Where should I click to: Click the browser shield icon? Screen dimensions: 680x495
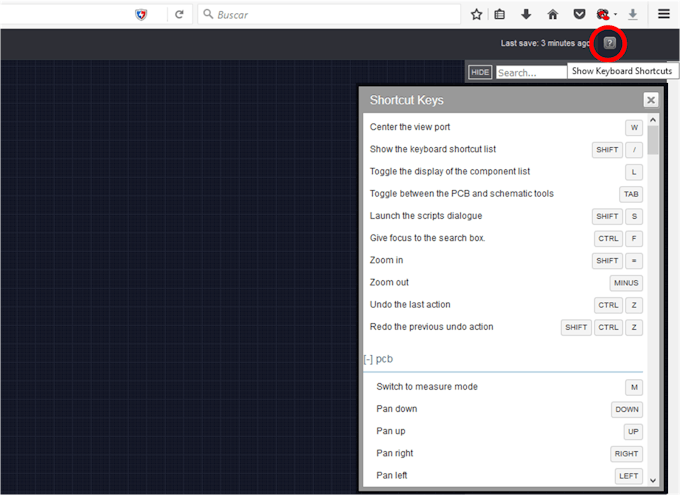[x=141, y=15]
